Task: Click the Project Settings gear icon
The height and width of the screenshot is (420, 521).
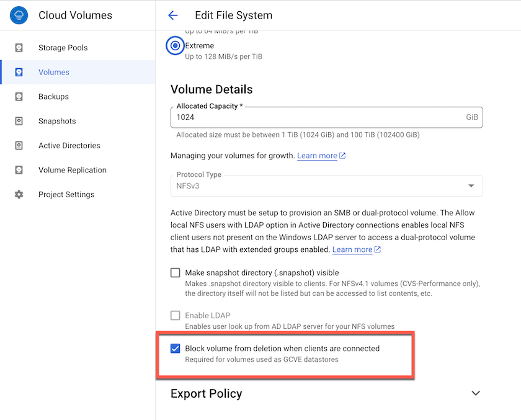Action: (19, 194)
